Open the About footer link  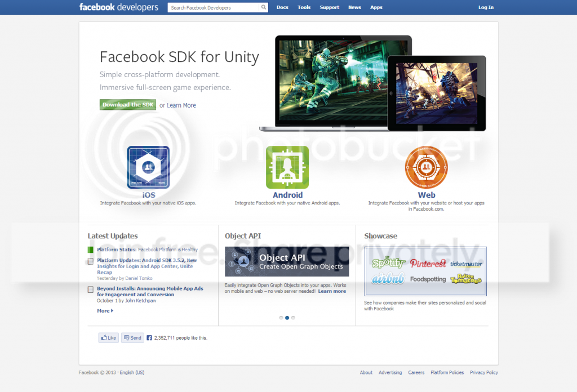pos(366,372)
